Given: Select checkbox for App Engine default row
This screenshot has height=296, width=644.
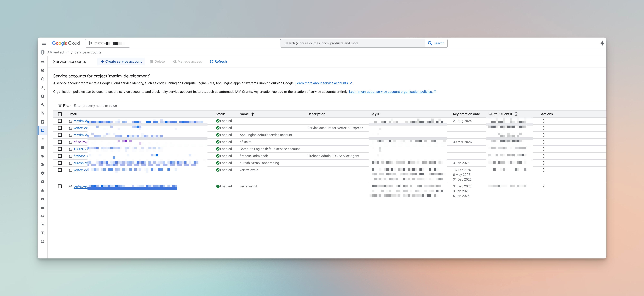Looking at the screenshot, I should pyautogui.click(x=60, y=135).
